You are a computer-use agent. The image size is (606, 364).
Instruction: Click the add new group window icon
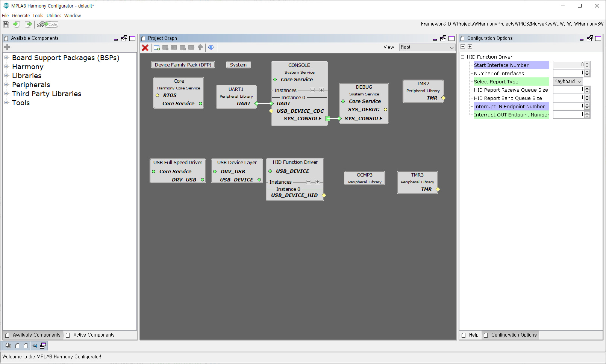point(157,48)
